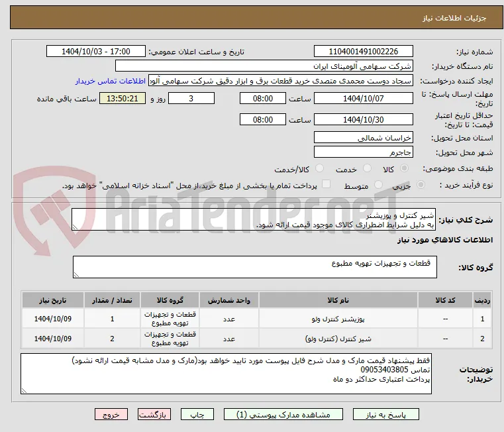Click the خروج exit button
504x432 pixels.
coord(111,414)
